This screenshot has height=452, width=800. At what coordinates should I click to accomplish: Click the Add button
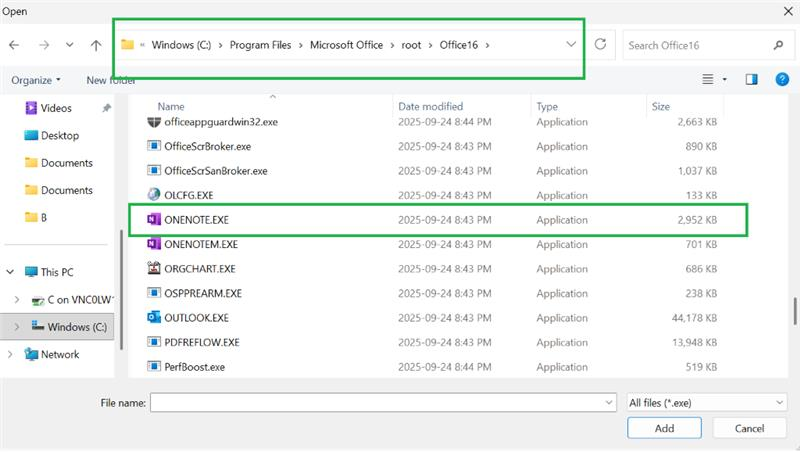coord(664,428)
